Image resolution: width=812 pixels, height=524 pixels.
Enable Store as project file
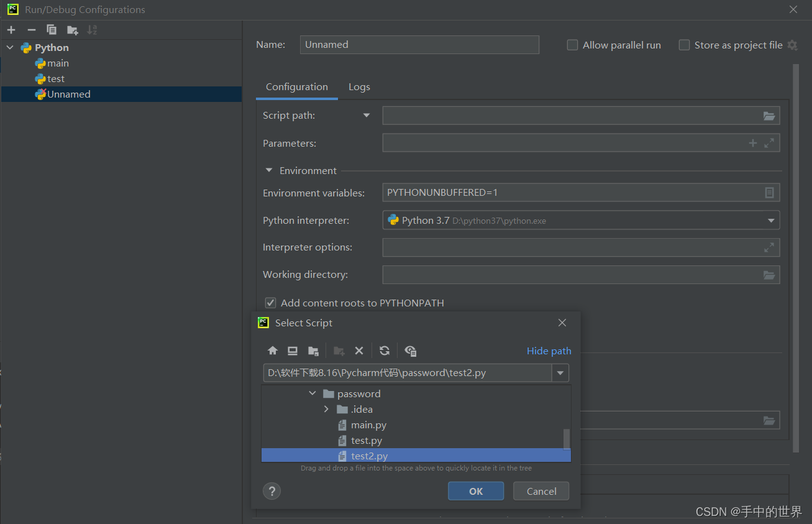684,45
